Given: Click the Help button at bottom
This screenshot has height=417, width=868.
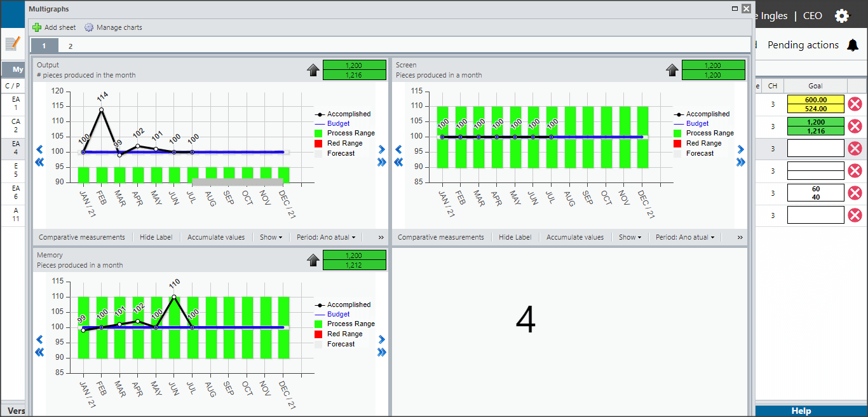Looking at the screenshot, I should click(801, 411).
